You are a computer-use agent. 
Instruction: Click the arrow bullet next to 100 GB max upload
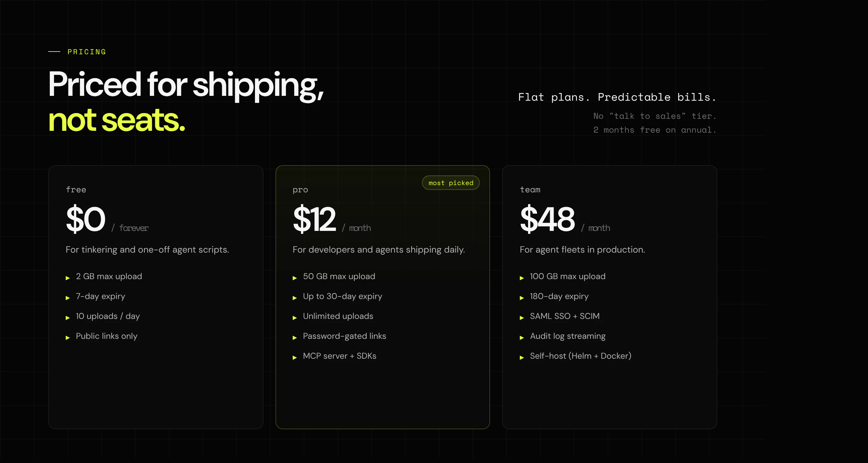pyautogui.click(x=522, y=278)
